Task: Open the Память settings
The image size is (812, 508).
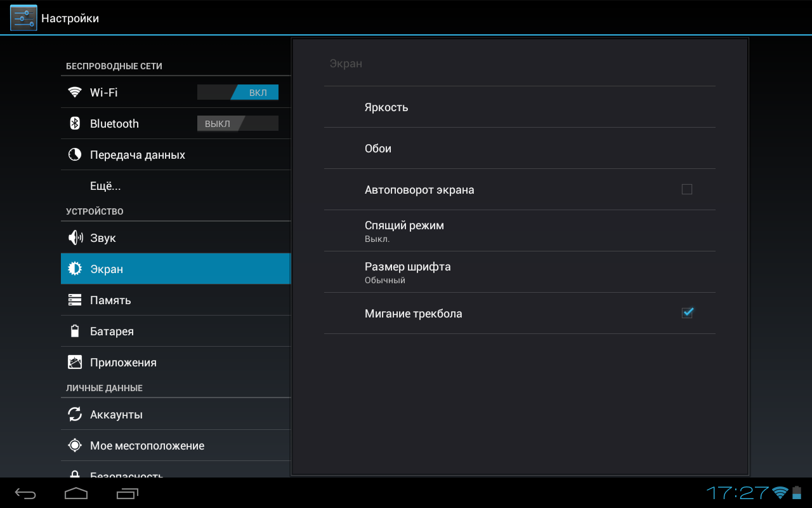Action: [x=176, y=300]
